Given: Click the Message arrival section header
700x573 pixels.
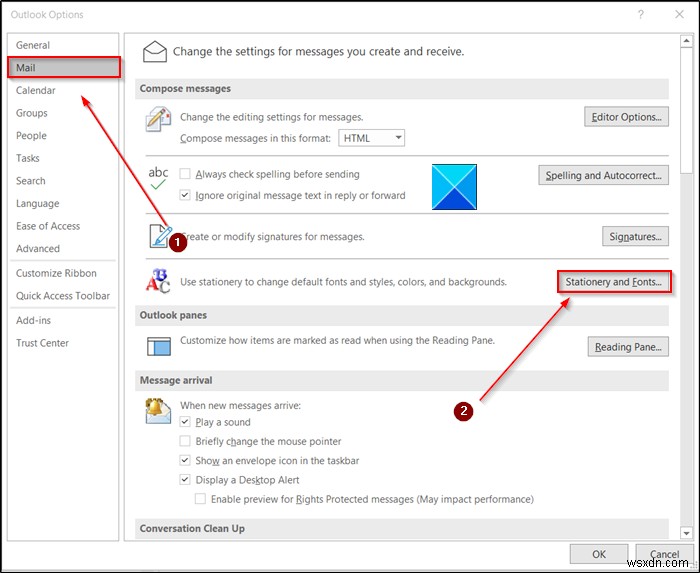Looking at the screenshot, I should click(x=401, y=380).
